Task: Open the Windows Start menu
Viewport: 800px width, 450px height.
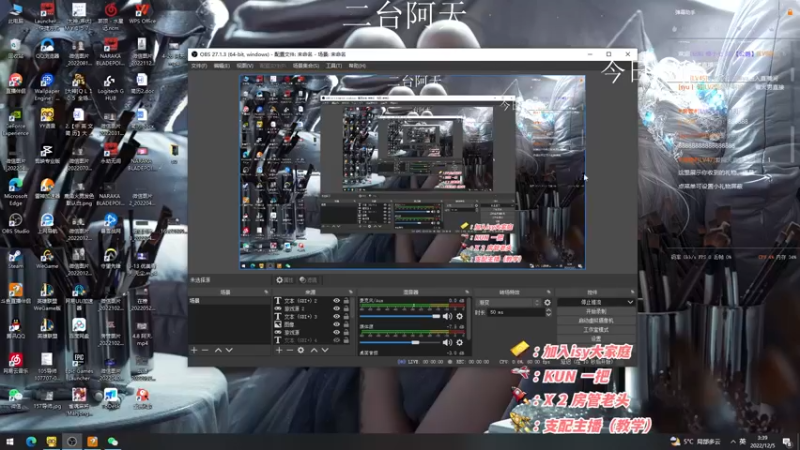Action: [10, 441]
